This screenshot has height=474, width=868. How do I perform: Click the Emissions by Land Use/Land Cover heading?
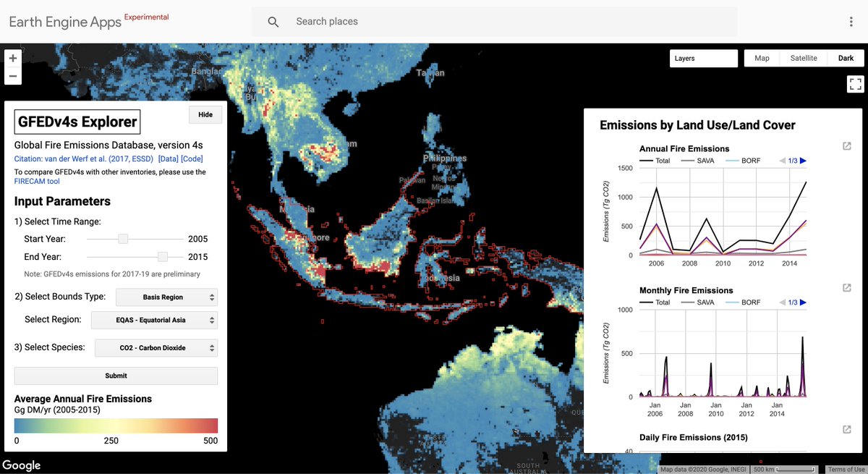697,125
